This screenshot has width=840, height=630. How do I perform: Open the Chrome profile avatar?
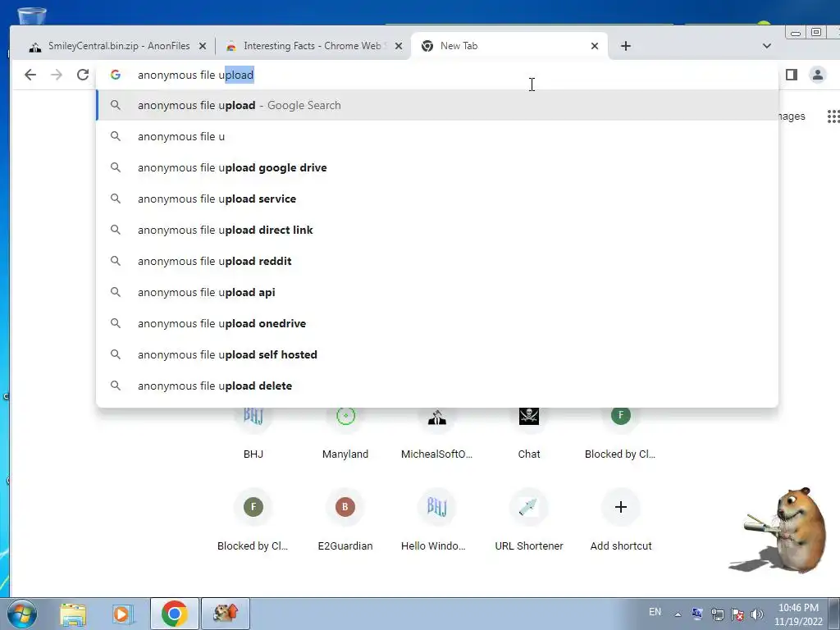pos(818,75)
